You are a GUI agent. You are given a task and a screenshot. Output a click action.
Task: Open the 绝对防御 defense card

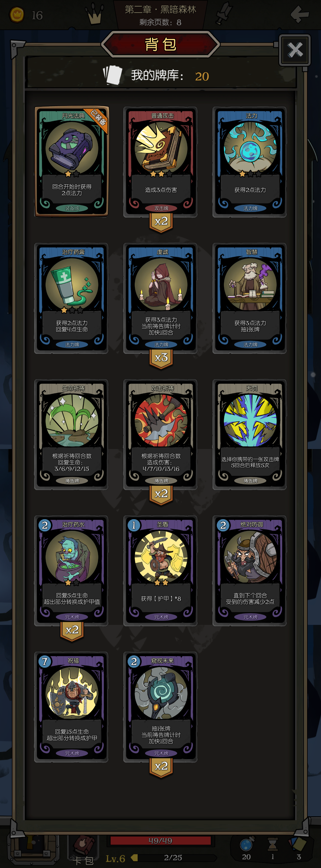[250, 570]
